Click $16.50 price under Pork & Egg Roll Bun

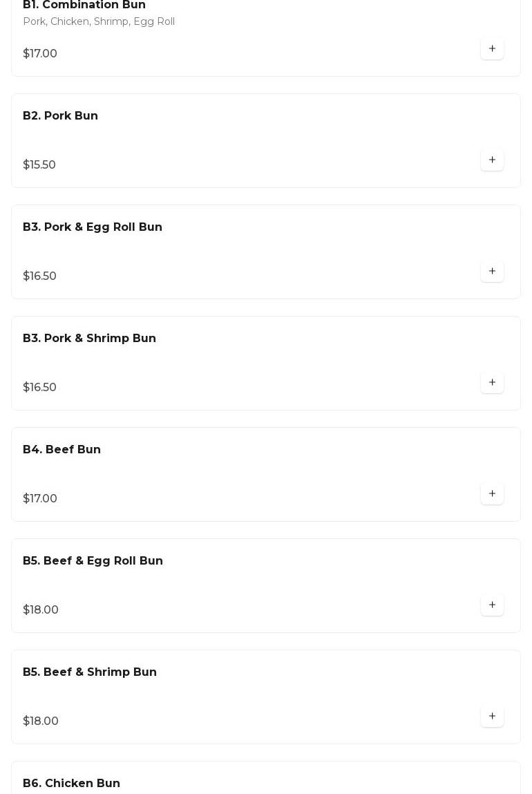40,276
